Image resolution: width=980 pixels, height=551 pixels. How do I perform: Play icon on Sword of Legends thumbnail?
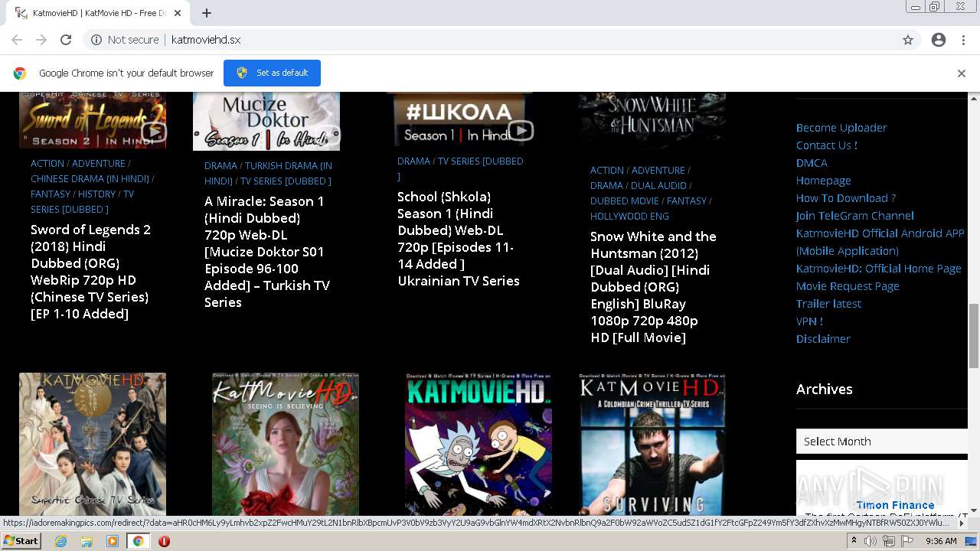tap(153, 132)
